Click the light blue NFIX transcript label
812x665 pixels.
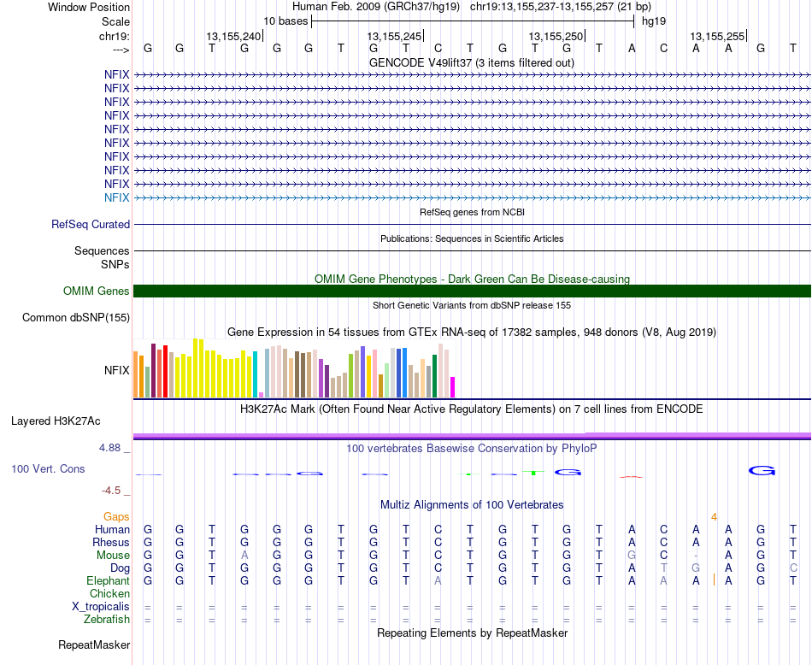(116, 197)
